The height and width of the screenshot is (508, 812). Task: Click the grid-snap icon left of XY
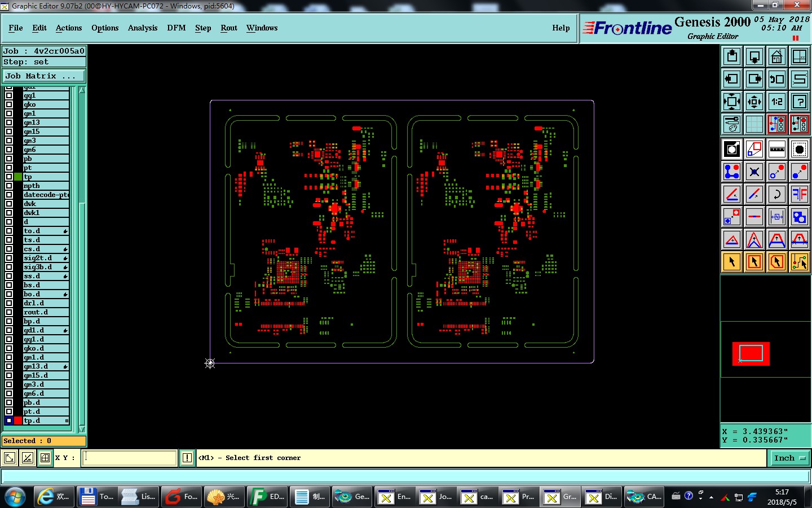tap(45, 458)
